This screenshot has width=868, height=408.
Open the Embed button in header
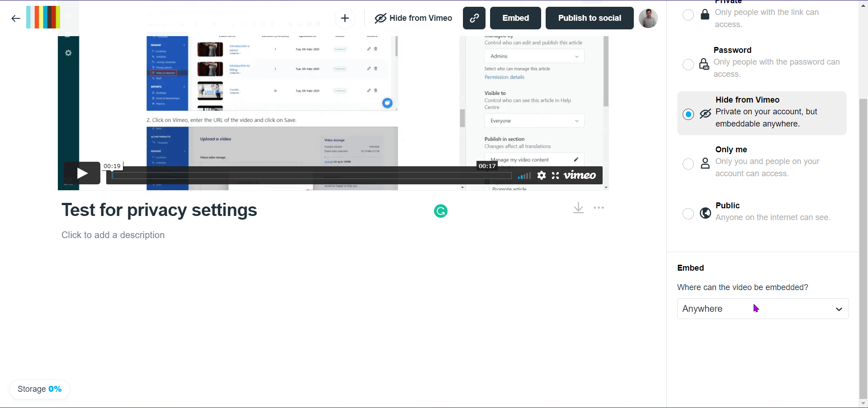(516, 18)
